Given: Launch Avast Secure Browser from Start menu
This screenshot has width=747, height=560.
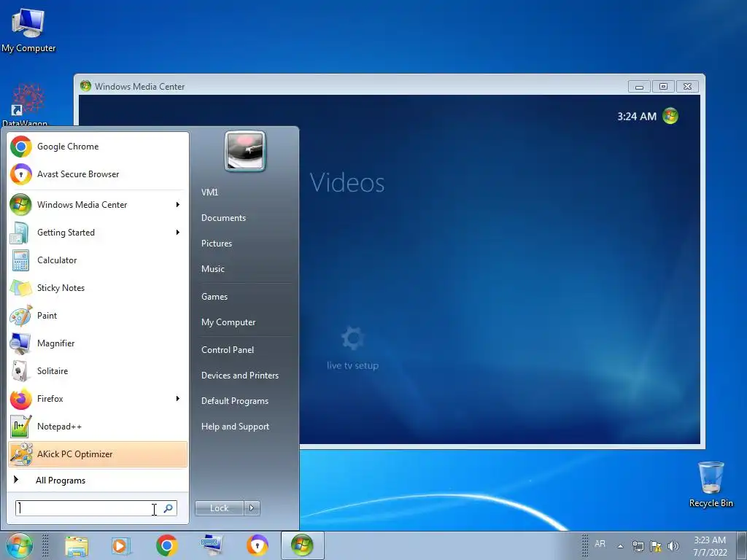Looking at the screenshot, I should coord(98,174).
